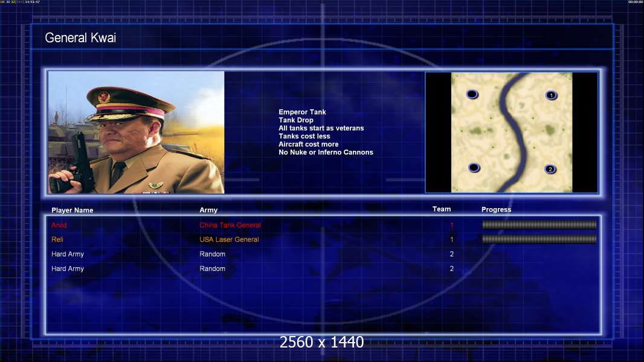
Task: Click the Tank Drop ability line
Action: tap(295, 120)
